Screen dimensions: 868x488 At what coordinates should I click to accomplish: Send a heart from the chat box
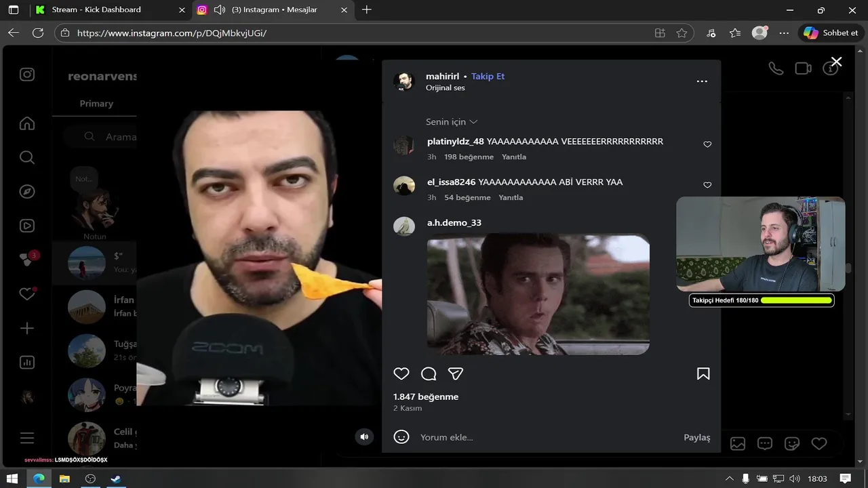819,444
